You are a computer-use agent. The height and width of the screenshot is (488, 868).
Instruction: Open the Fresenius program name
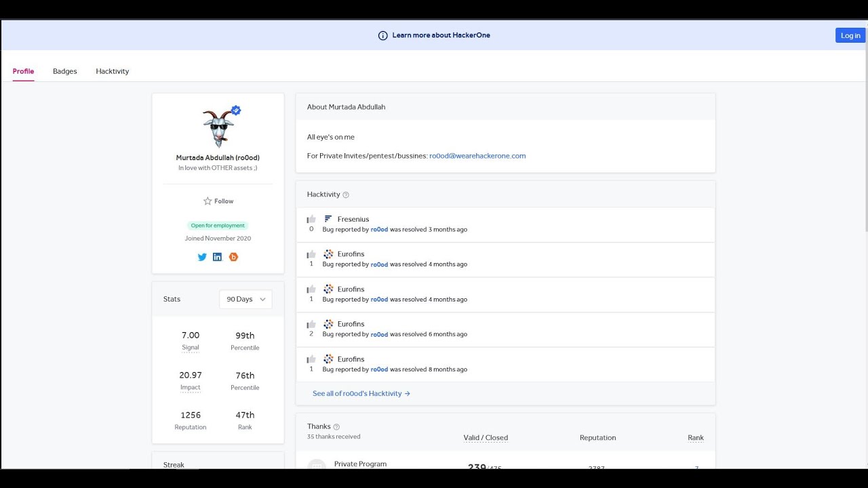click(353, 219)
